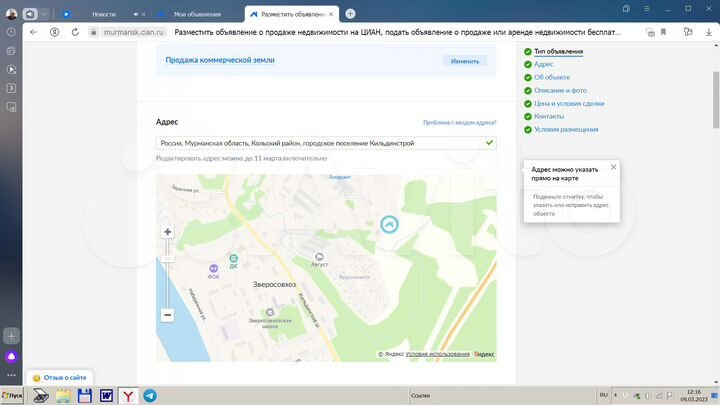
Task: Click the ФОК place icon on map
Action: (x=214, y=269)
